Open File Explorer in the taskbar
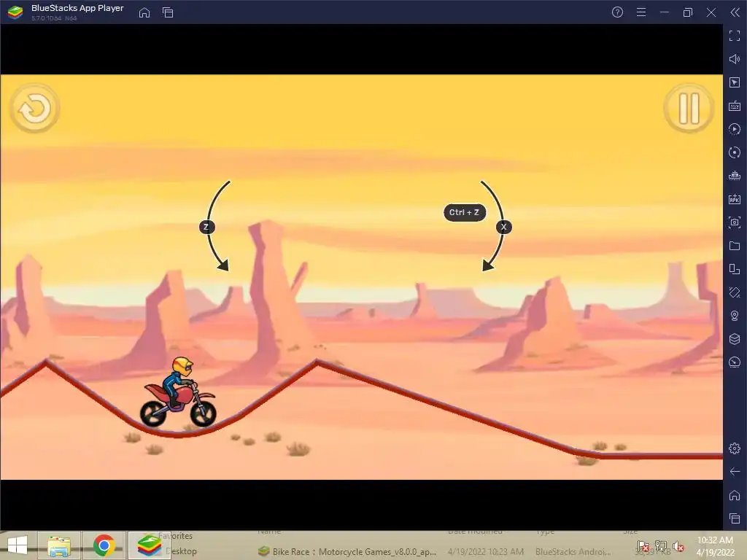747x560 pixels. (x=59, y=545)
